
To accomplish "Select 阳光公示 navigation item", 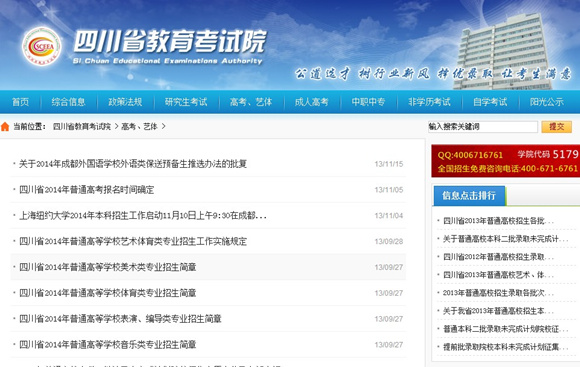I will 547,102.
